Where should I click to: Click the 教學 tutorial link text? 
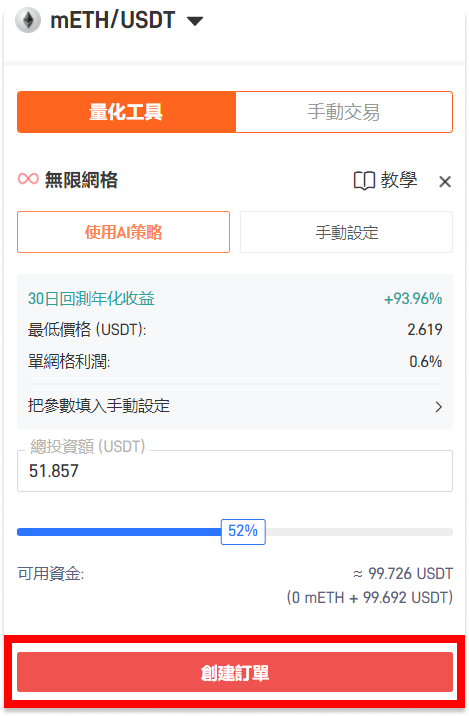coord(399,180)
